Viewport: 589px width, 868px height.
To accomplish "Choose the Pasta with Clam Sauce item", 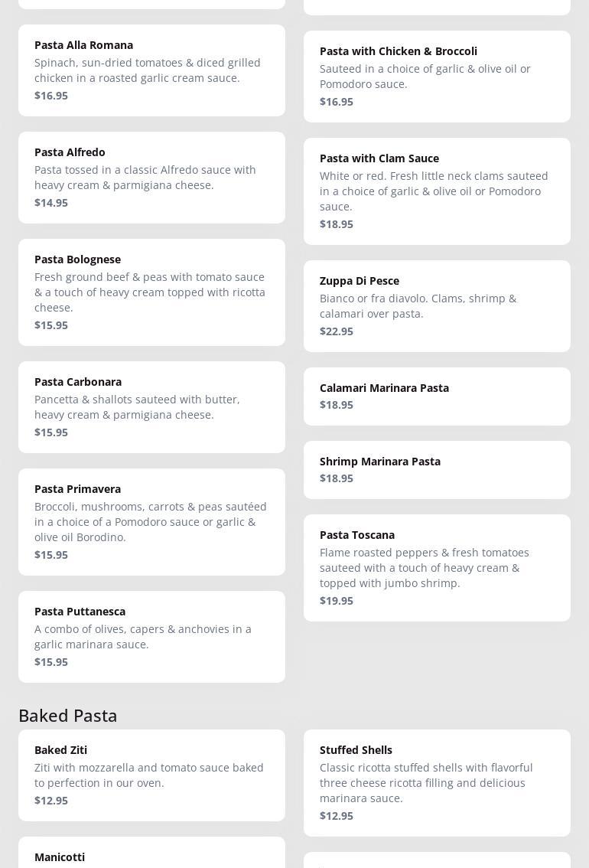I will click(x=437, y=191).
